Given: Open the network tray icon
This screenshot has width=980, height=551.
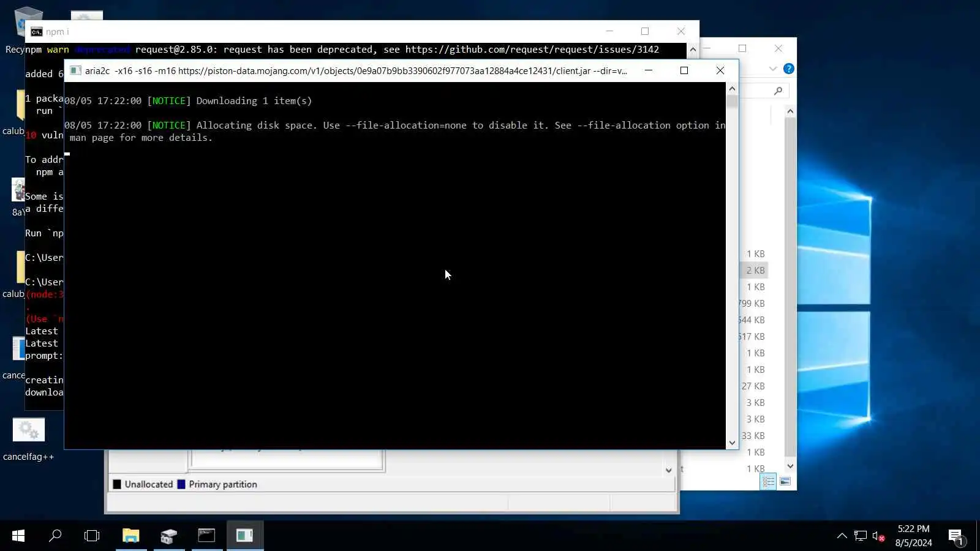Looking at the screenshot, I should (861, 536).
